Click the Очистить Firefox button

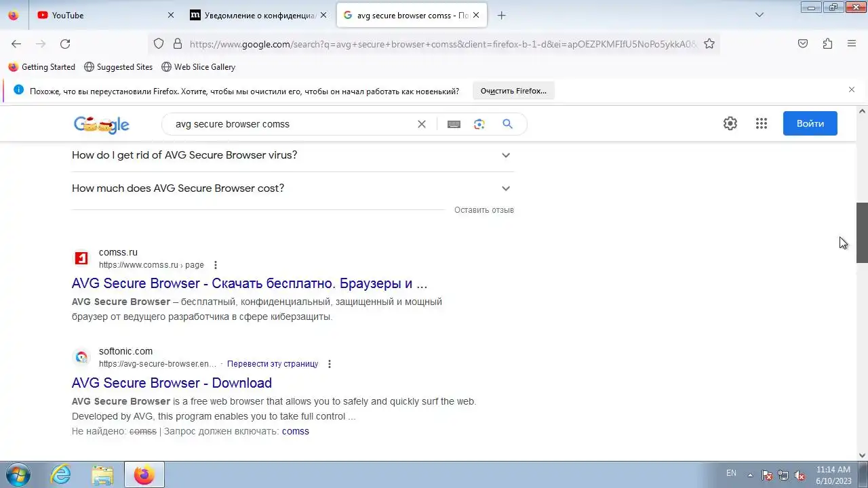coord(513,91)
